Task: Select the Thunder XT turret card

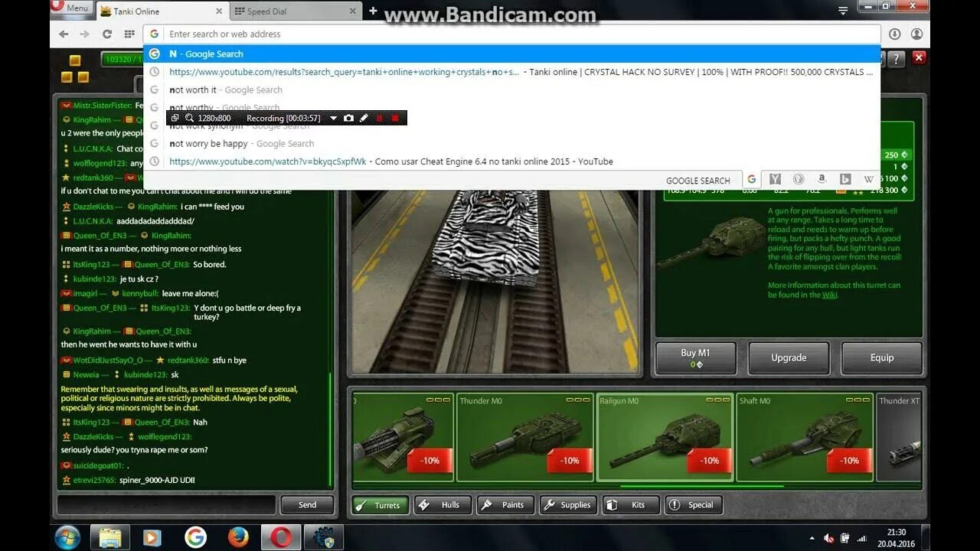Action: coord(898,437)
